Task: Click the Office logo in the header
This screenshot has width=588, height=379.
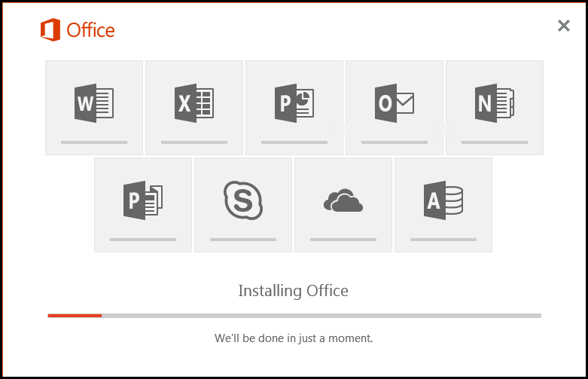Action: click(x=78, y=29)
